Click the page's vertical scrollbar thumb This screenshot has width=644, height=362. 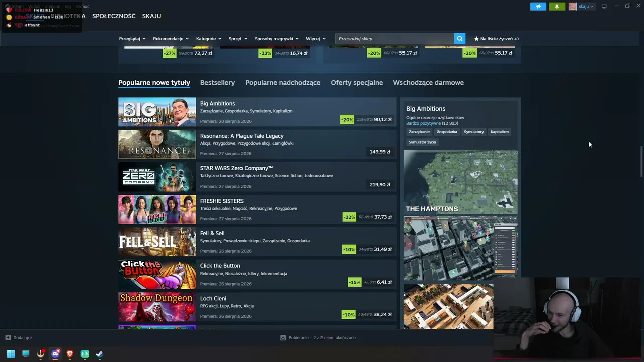pyautogui.click(x=640, y=161)
